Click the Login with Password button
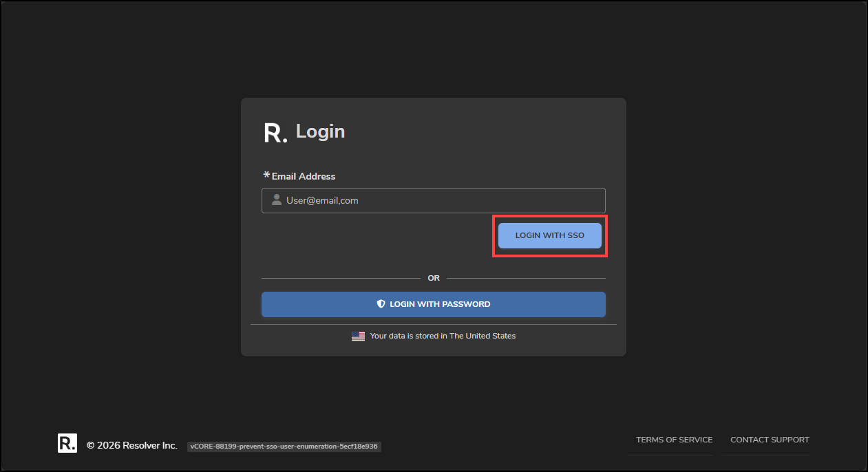The width and height of the screenshot is (868, 472). [434, 304]
